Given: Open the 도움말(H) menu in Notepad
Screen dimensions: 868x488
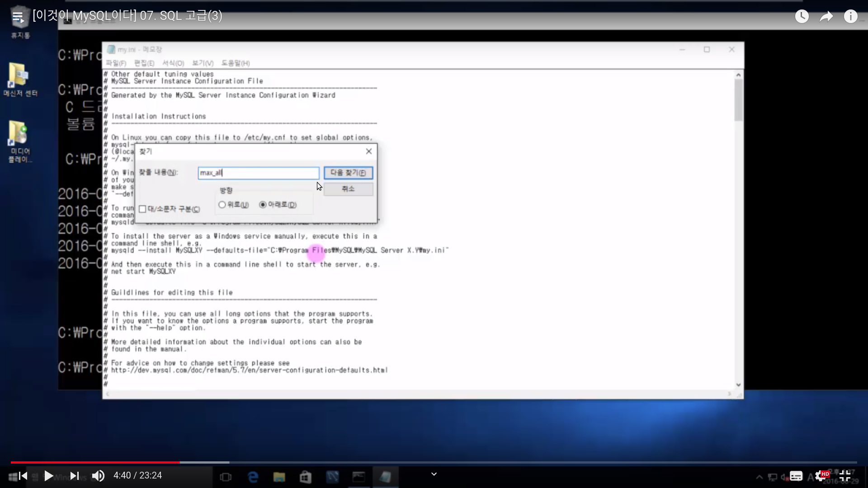Looking at the screenshot, I should [x=236, y=63].
